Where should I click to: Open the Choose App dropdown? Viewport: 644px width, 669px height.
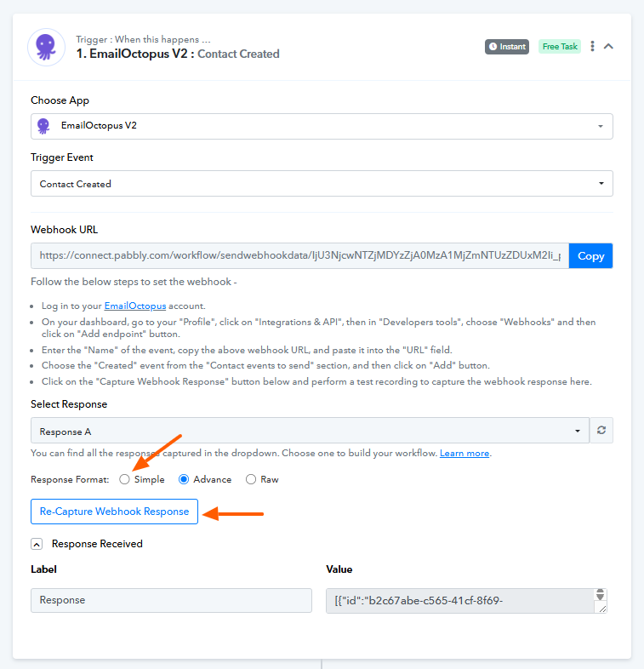click(322, 126)
